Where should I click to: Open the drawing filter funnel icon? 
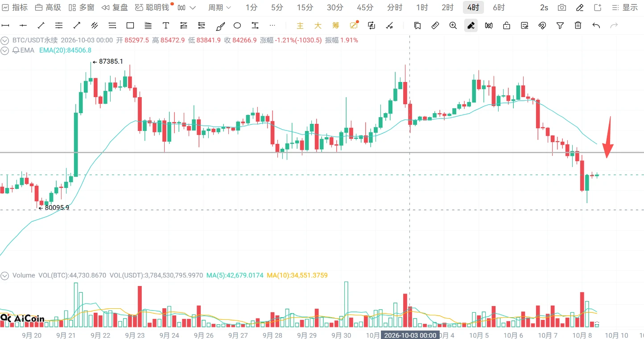point(560,25)
